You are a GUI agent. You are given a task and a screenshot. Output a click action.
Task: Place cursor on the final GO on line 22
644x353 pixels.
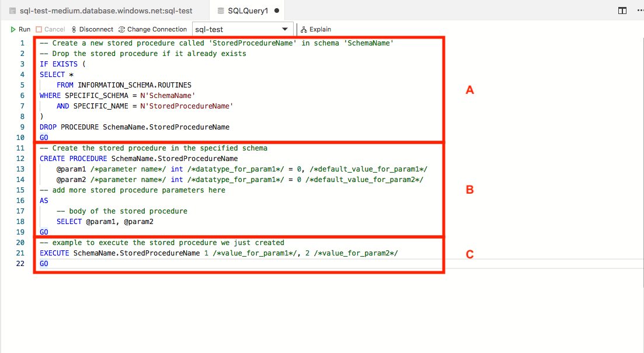click(x=44, y=264)
